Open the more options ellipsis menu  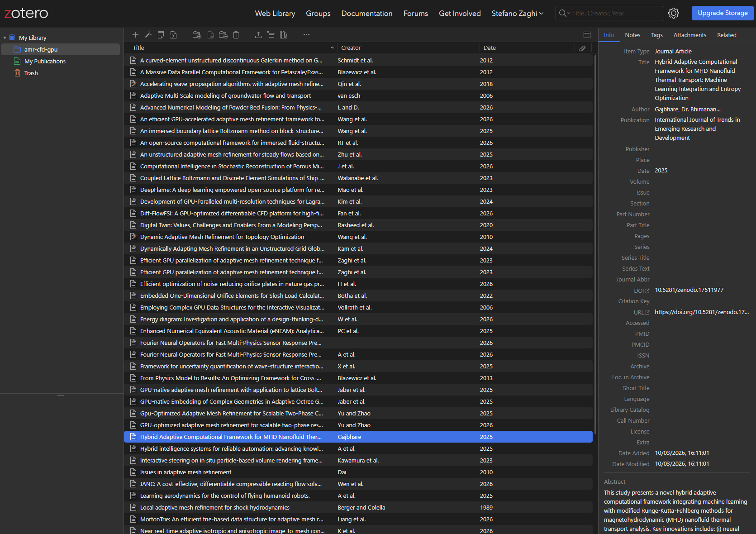point(307,35)
